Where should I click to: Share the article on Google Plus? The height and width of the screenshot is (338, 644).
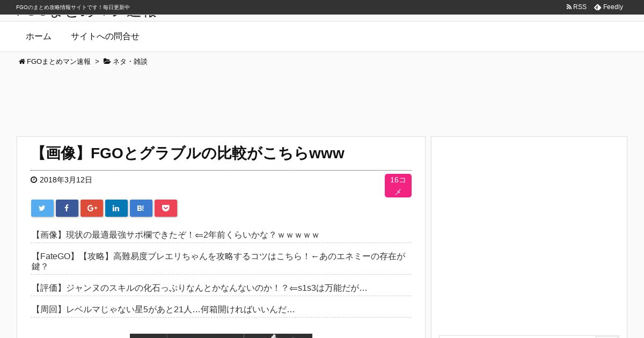click(x=92, y=208)
